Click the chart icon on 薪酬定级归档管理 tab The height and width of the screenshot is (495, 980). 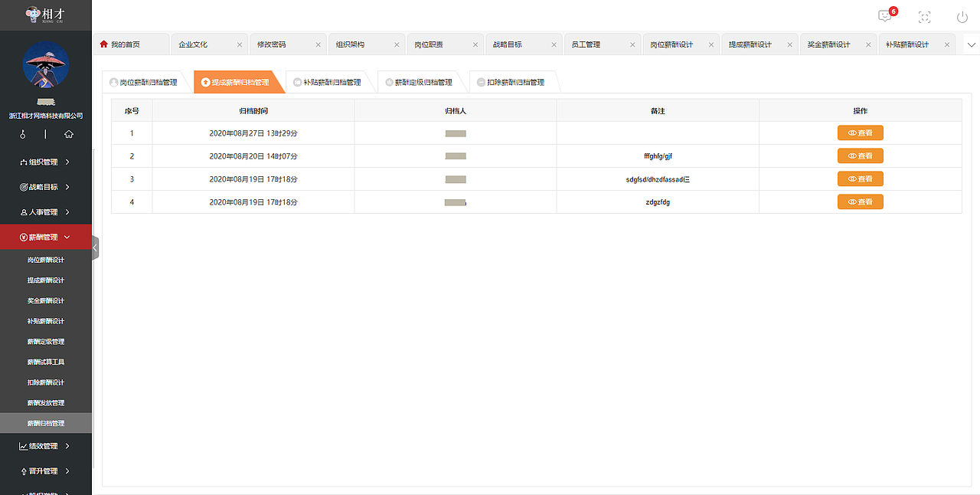pos(389,82)
